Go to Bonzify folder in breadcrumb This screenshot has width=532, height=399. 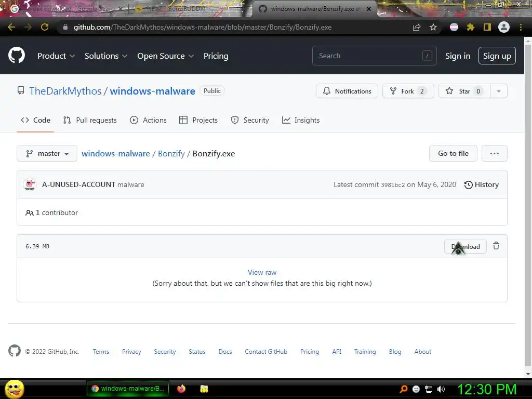(171, 153)
